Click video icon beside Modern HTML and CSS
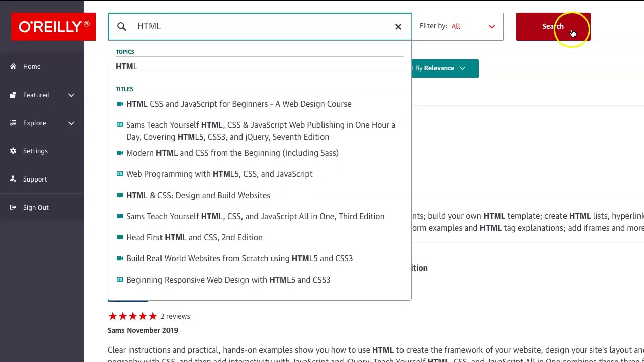The height and width of the screenshot is (362, 644). 120,153
